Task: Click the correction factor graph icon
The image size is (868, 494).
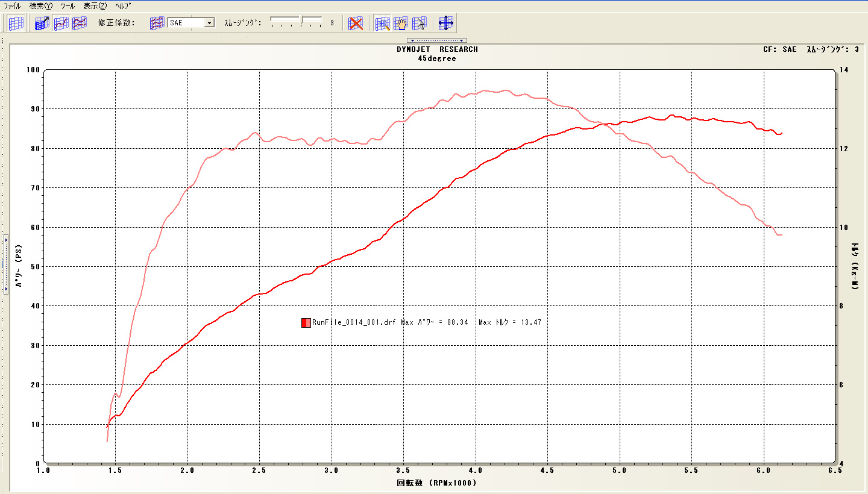Action: (x=157, y=23)
